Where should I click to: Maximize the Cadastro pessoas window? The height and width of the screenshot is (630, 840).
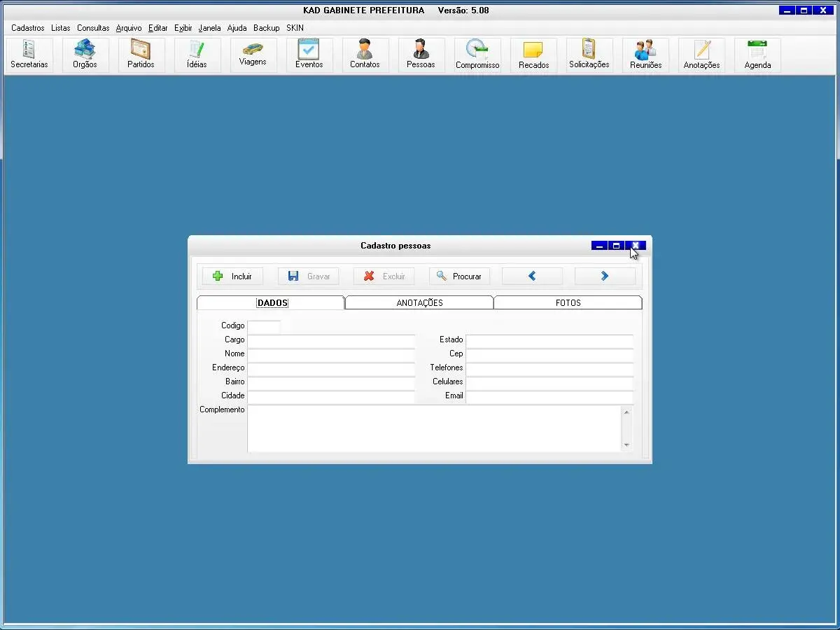[616, 246]
